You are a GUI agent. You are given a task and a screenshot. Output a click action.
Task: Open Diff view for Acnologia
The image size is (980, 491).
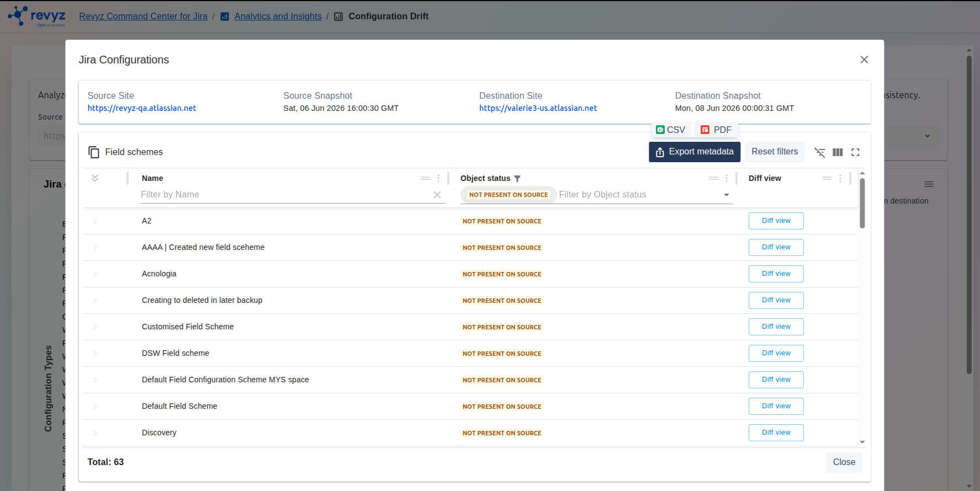click(776, 274)
